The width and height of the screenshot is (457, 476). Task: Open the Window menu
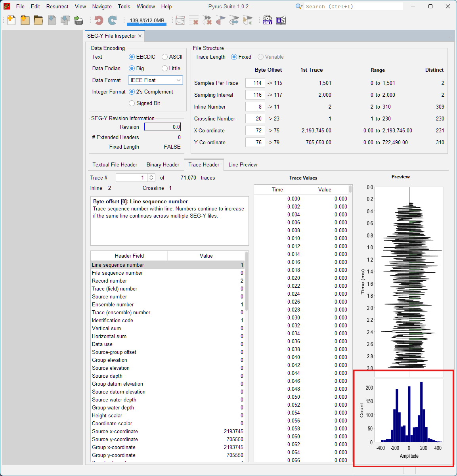pos(146,6)
